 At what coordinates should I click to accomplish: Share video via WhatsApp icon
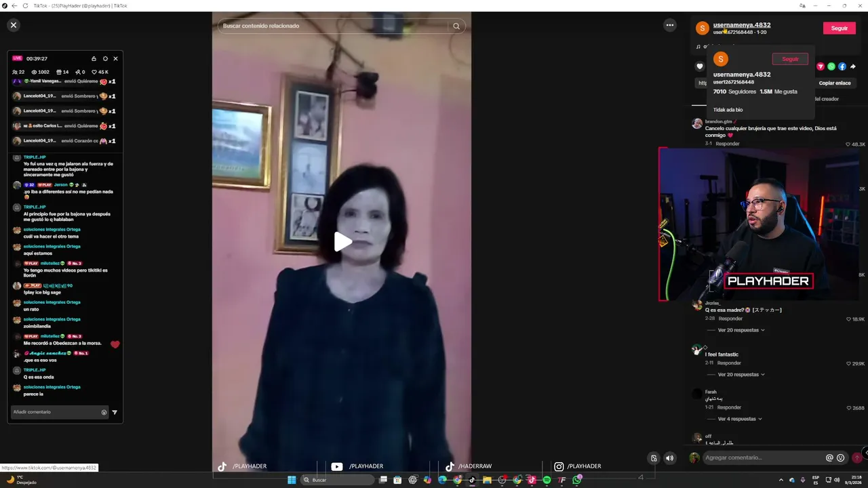tap(831, 66)
